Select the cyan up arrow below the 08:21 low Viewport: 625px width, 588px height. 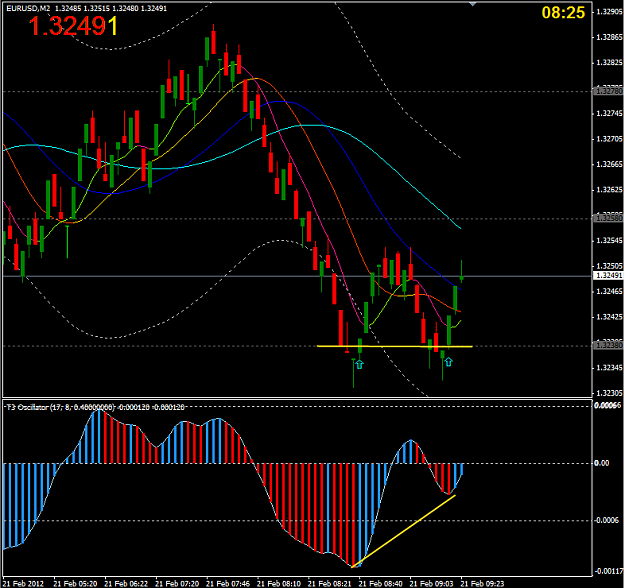360,364
